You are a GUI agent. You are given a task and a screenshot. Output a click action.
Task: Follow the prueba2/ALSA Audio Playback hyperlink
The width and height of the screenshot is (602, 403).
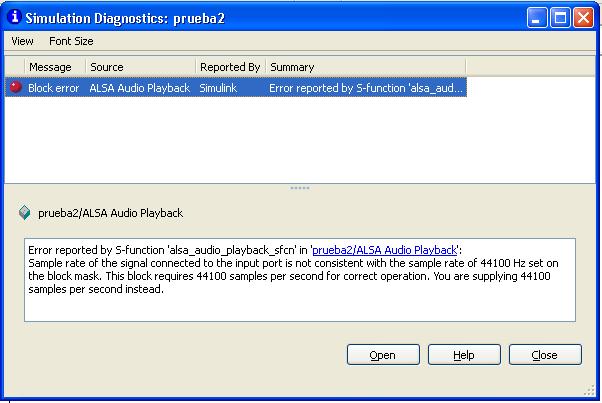coord(385,250)
